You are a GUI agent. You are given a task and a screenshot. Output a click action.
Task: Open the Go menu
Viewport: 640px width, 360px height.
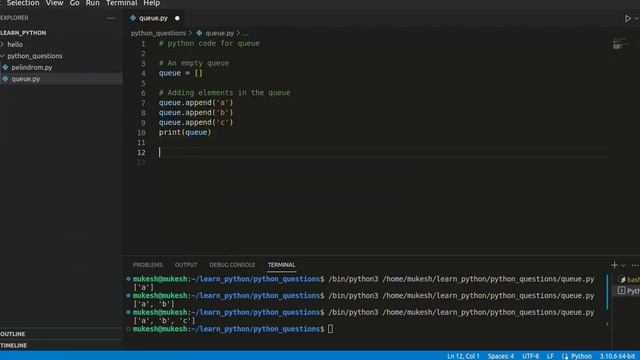tap(74, 3)
